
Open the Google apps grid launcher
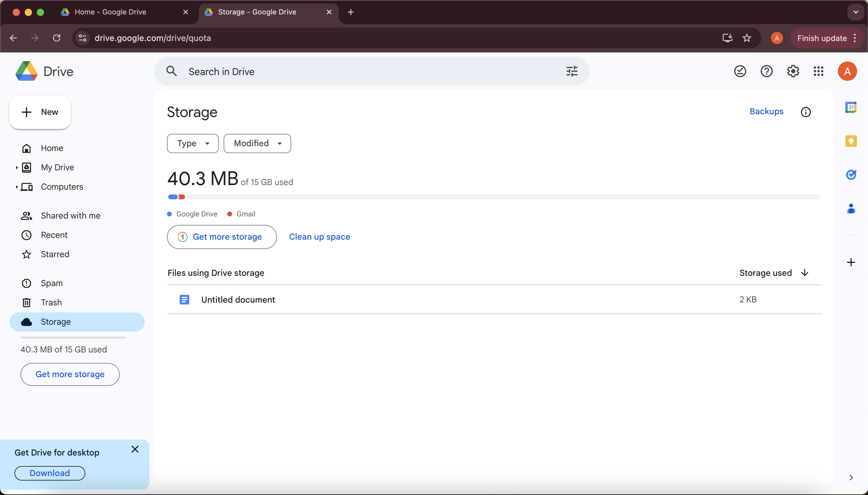(x=818, y=71)
